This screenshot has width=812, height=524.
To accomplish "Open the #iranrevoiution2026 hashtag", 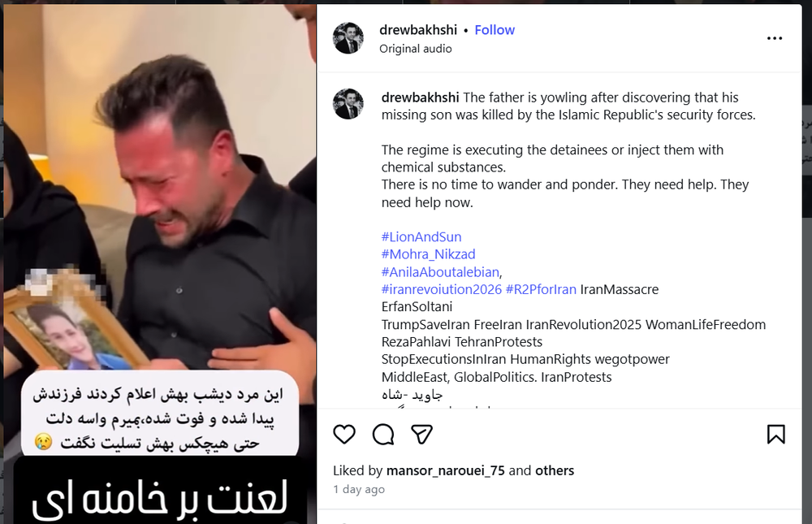I will 441,289.
